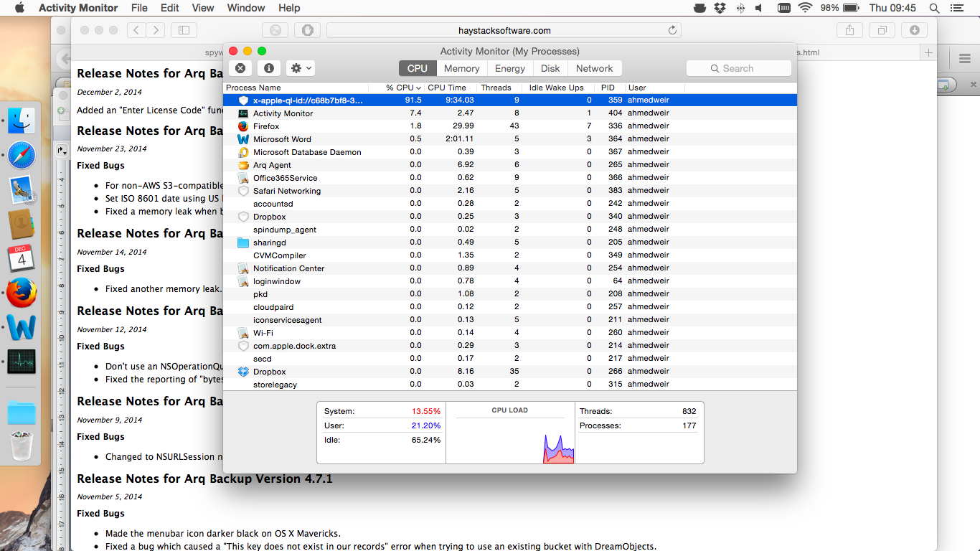This screenshot has height=551, width=980.
Task: Switch to the Memory tab
Action: tap(461, 68)
